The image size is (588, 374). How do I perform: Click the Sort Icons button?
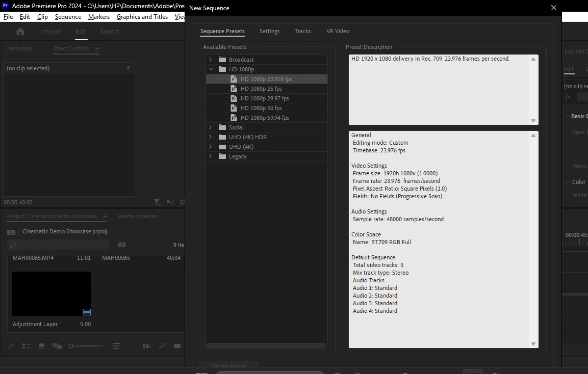(x=117, y=346)
